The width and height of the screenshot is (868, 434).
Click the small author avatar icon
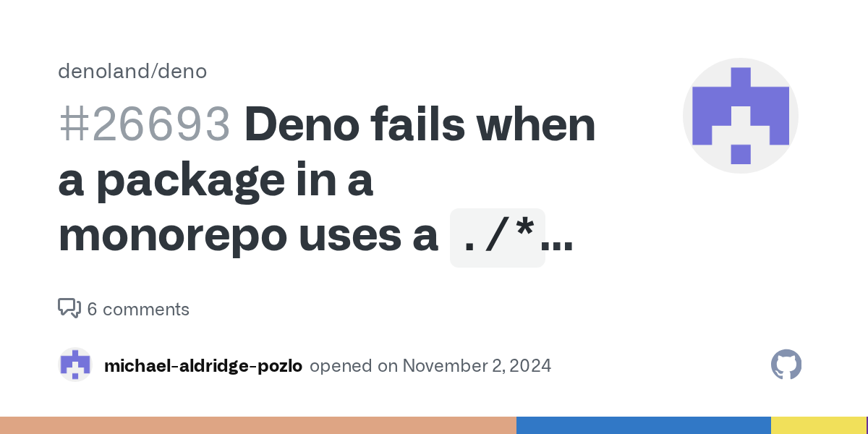coord(75,365)
